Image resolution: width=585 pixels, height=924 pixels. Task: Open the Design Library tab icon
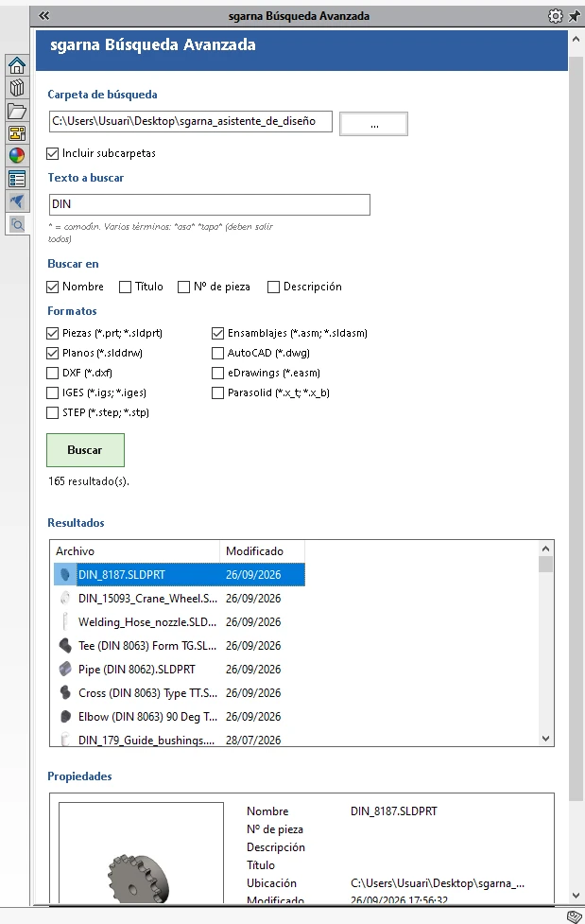(x=17, y=88)
